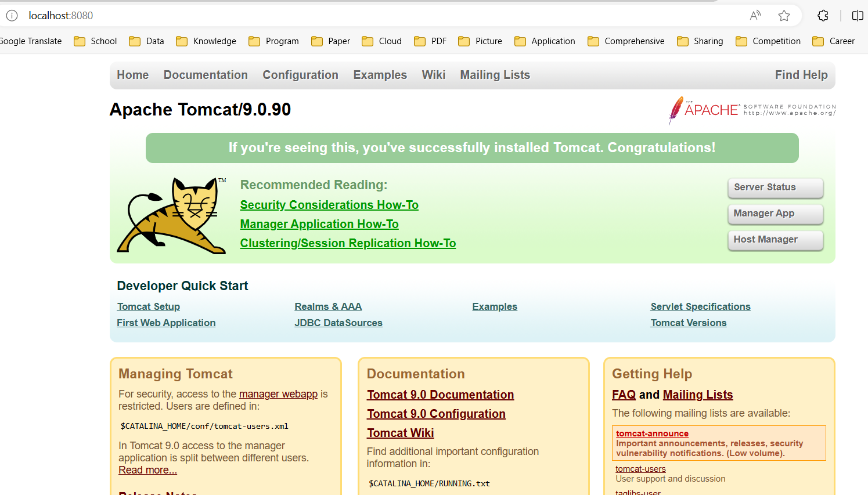Open the Career bookmarks folder

[834, 41]
